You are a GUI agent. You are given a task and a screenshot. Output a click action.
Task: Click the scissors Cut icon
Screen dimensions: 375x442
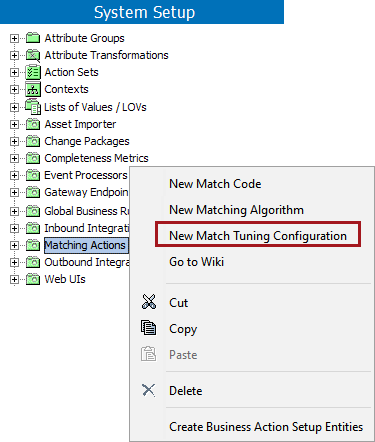tap(149, 302)
